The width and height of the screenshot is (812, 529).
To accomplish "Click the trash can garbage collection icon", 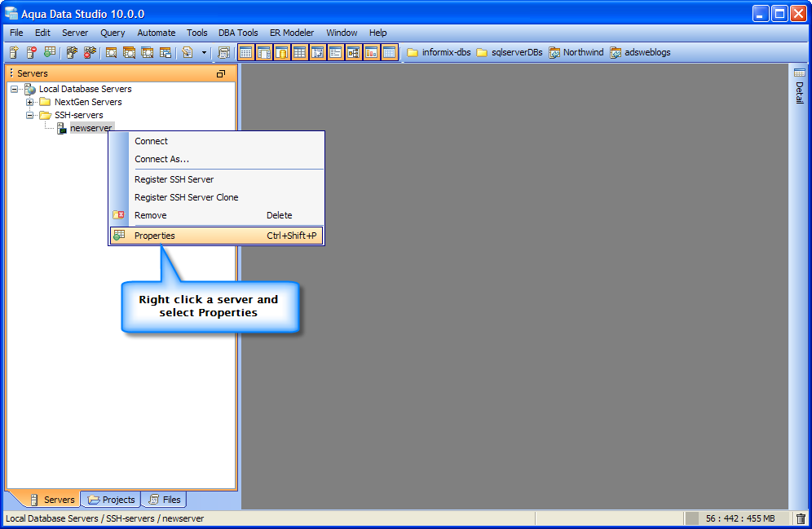I will pyautogui.click(x=801, y=518).
